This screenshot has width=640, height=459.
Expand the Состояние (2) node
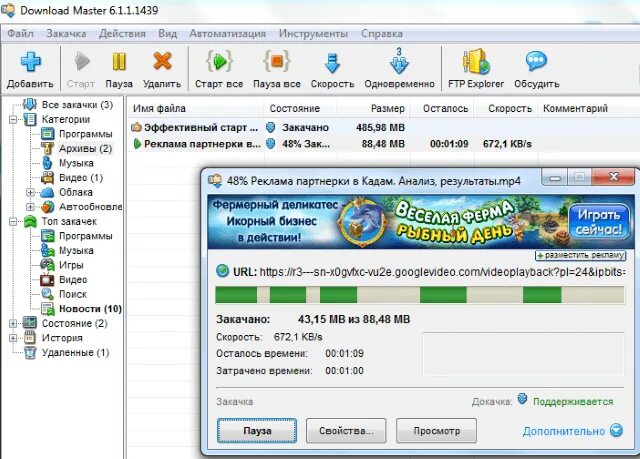(13, 324)
